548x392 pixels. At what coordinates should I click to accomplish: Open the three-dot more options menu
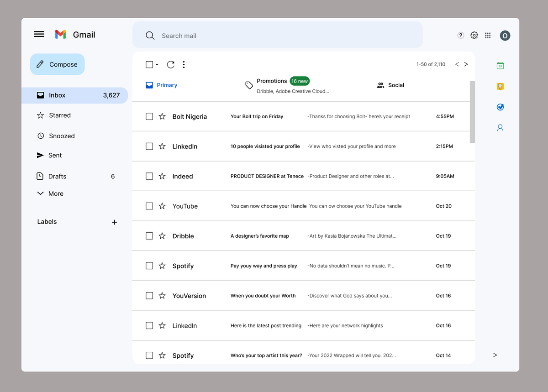pyautogui.click(x=184, y=64)
